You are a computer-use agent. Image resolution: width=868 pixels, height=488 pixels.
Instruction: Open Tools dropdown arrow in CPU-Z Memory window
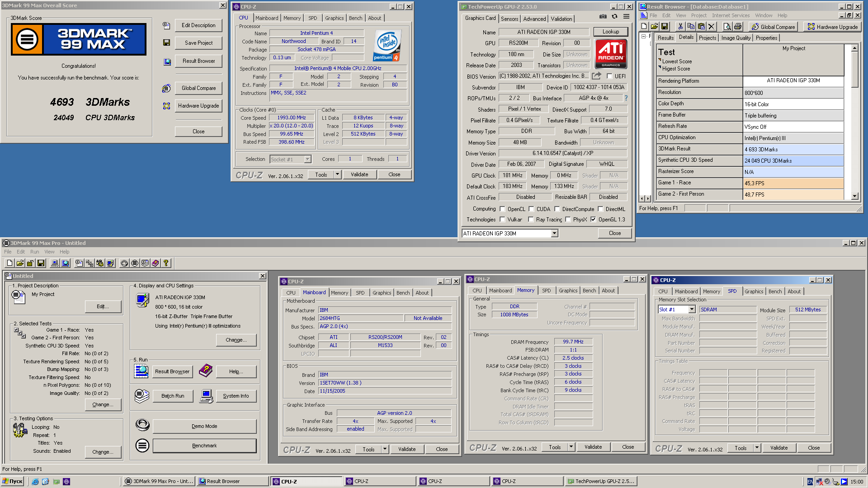tap(571, 447)
